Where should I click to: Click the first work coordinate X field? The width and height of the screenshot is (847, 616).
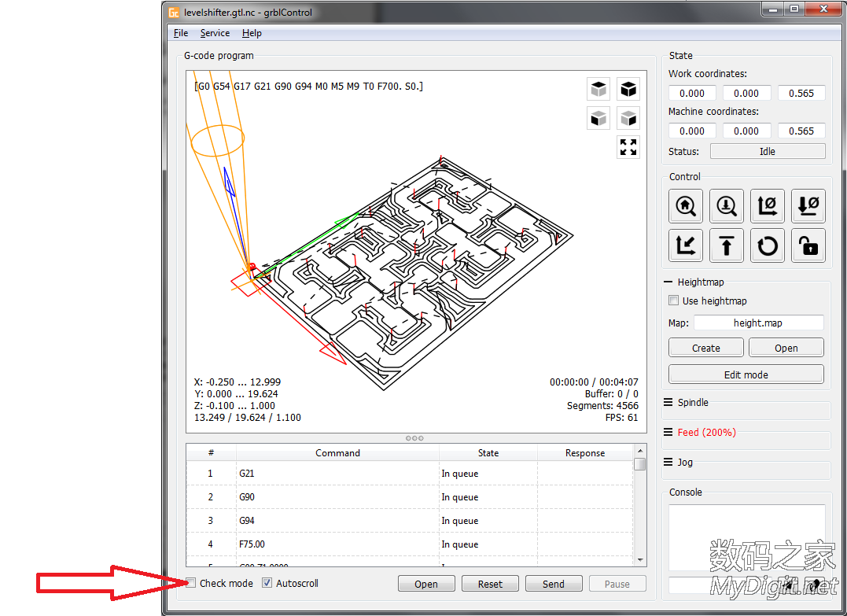coord(692,93)
